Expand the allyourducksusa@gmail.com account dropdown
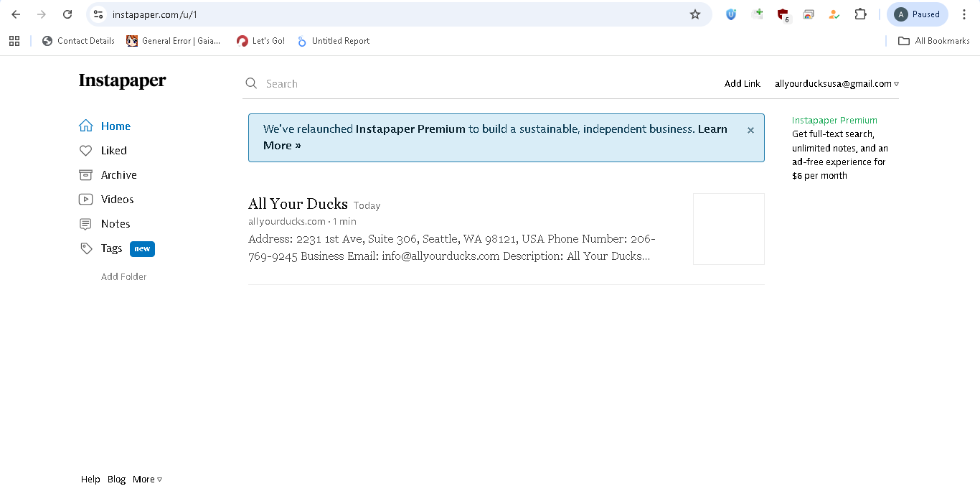Viewport: 980px width, 486px height. (x=837, y=84)
